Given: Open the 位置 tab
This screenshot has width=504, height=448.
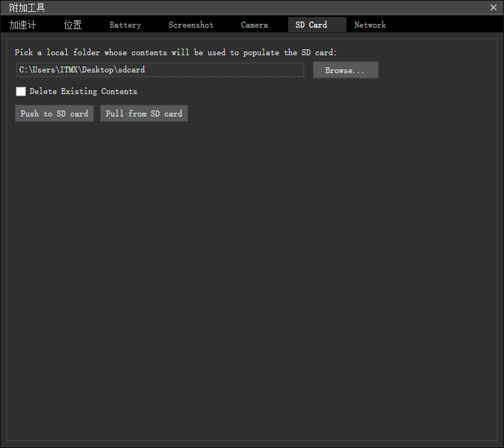Looking at the screenshot, I should [72, 25].
